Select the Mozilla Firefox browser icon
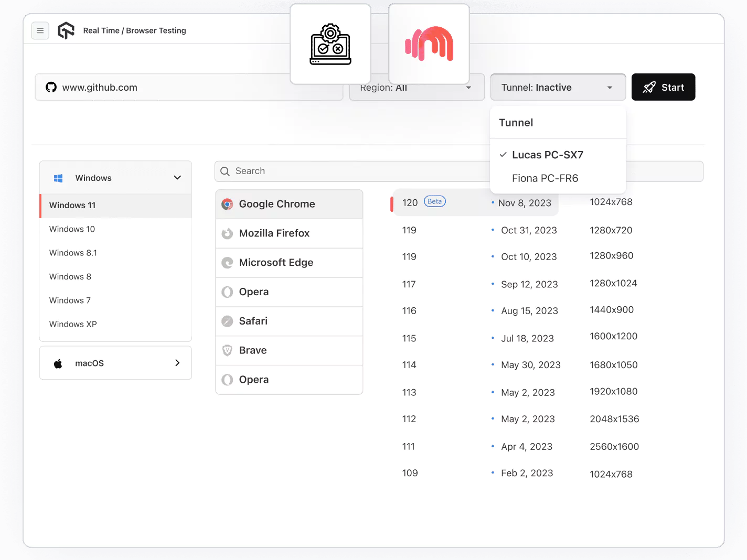The height and width of the screenshot is (560, 747). (227, 233)
